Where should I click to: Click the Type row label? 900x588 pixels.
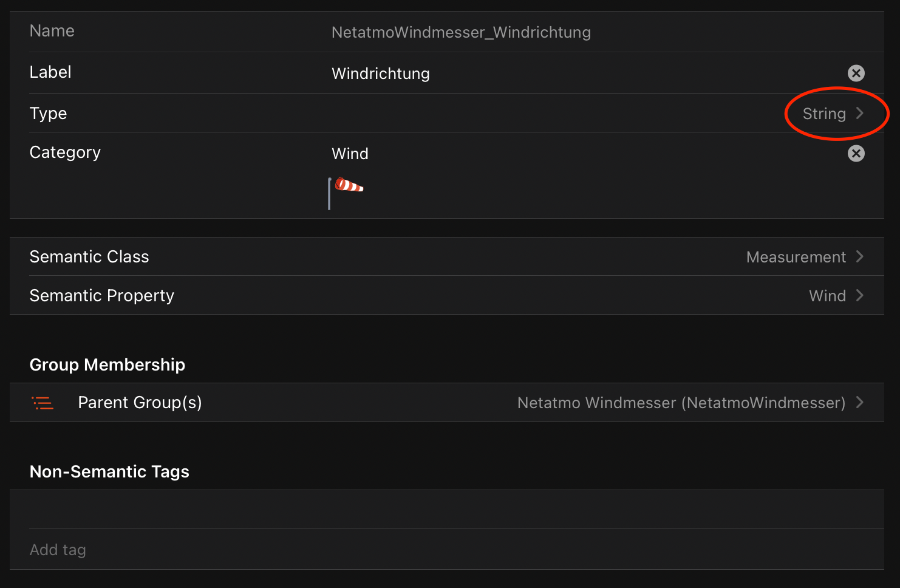pos(49,114)
